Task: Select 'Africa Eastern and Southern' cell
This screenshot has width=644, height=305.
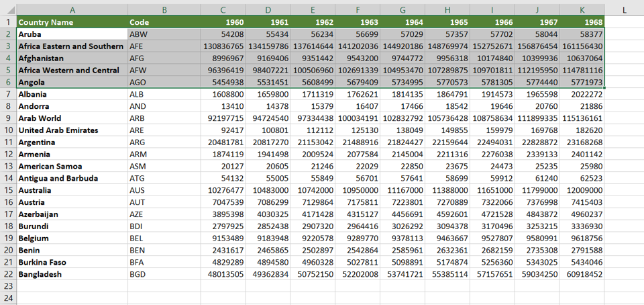Action: click(72, 46)
